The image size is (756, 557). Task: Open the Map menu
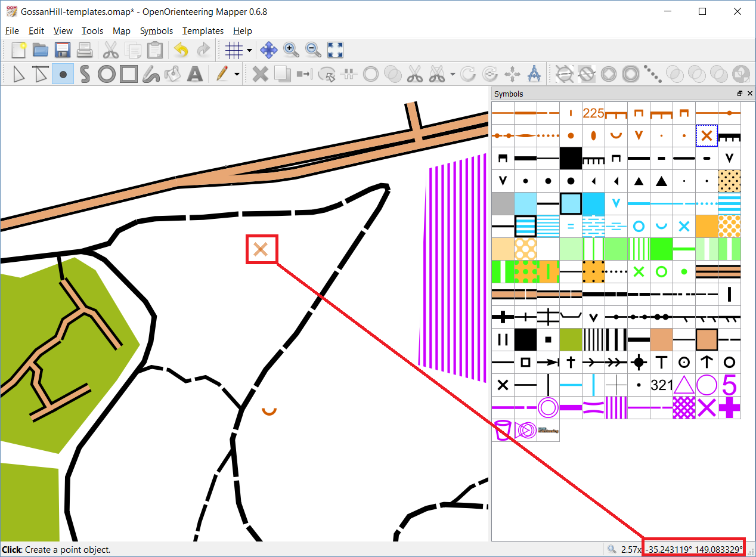(122, 31)
